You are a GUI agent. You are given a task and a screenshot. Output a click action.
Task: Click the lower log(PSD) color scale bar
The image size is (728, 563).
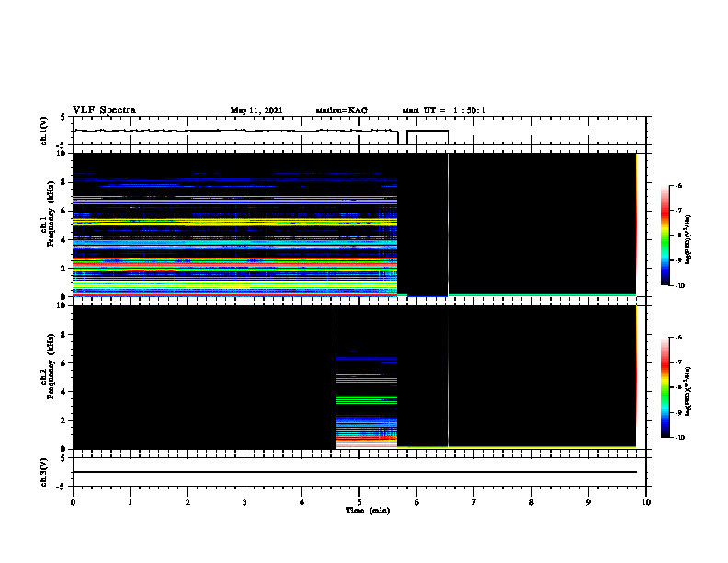tap(665, 387)
